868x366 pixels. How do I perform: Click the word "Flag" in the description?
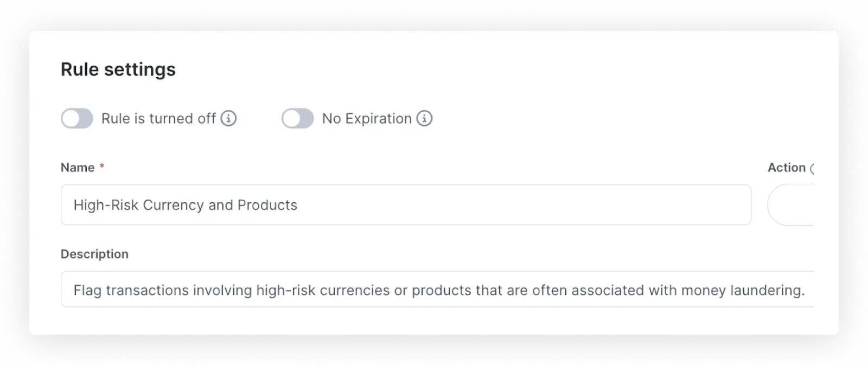(x=87, y=290)
